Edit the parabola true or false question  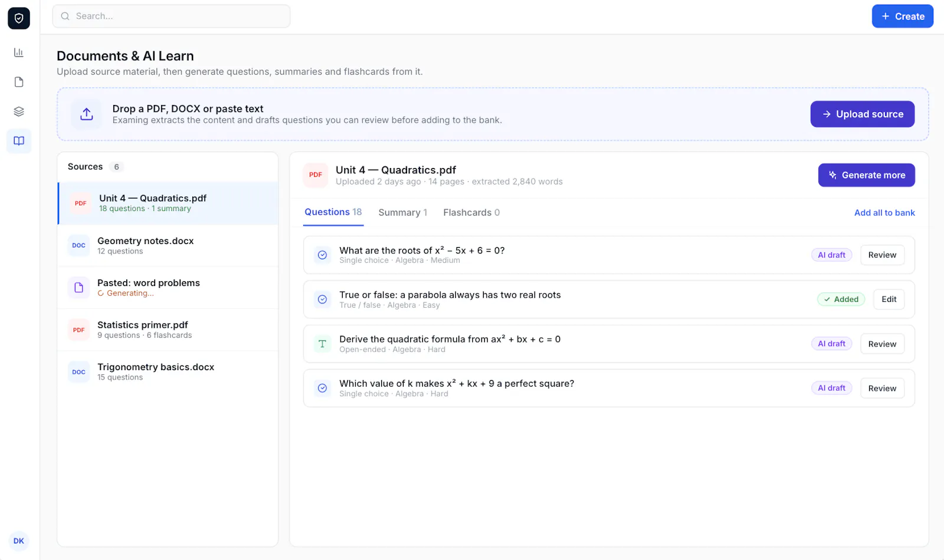[x=889, y=299]
